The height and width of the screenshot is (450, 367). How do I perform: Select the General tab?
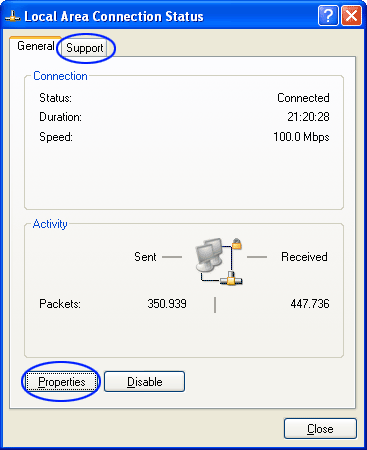(36, 46)
